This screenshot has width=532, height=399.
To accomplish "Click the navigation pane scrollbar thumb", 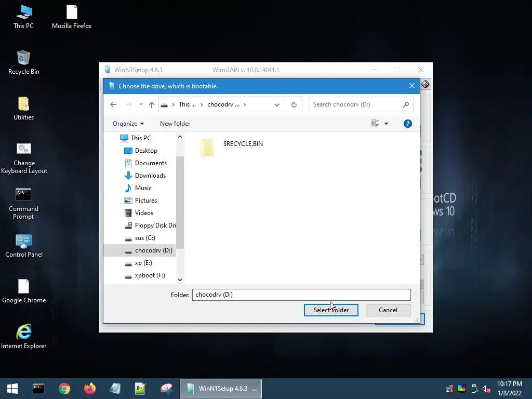I will [x=180, y=203].
